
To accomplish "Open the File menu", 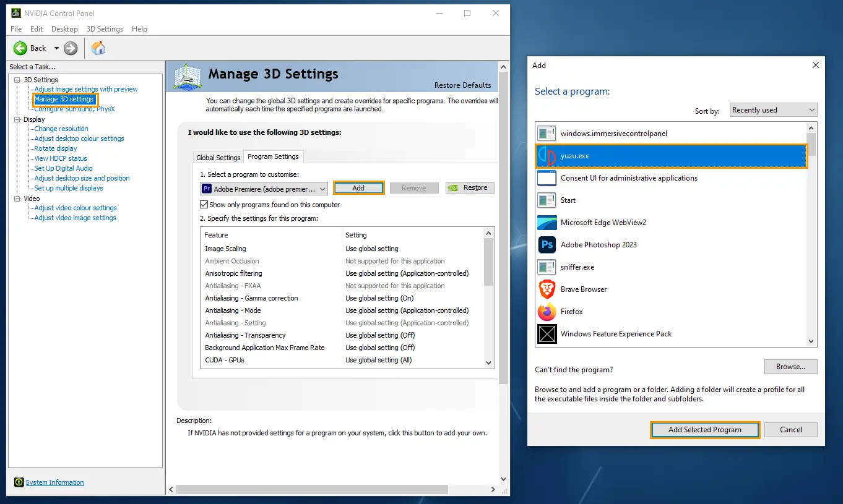I will point(16,29).
